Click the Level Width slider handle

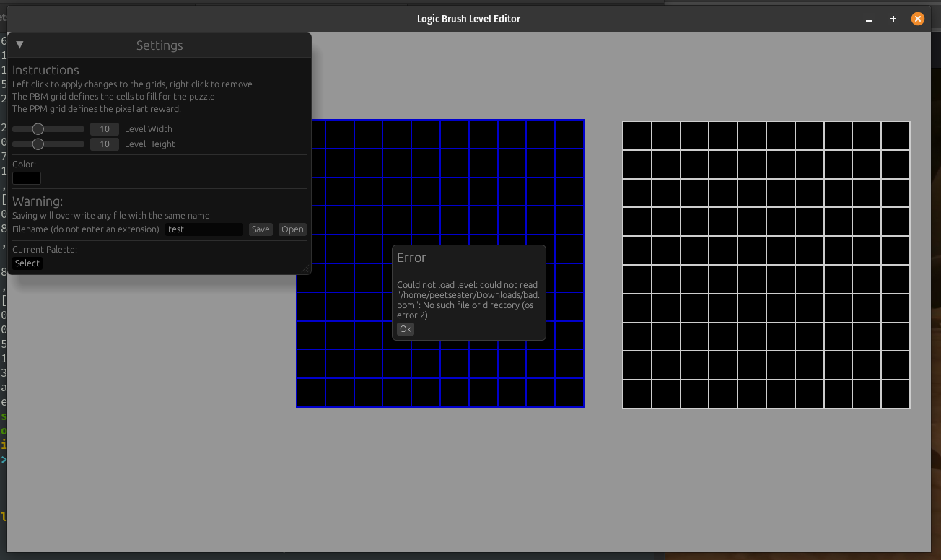pos(38,129)
